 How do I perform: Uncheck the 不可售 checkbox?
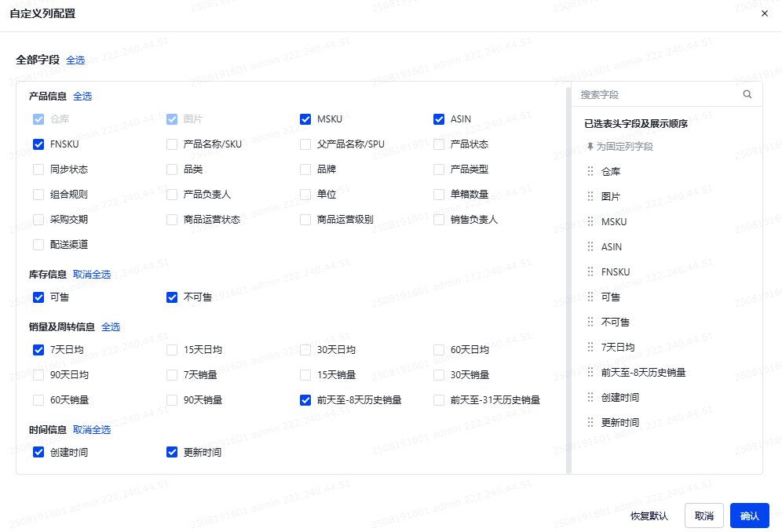point(172,297)
